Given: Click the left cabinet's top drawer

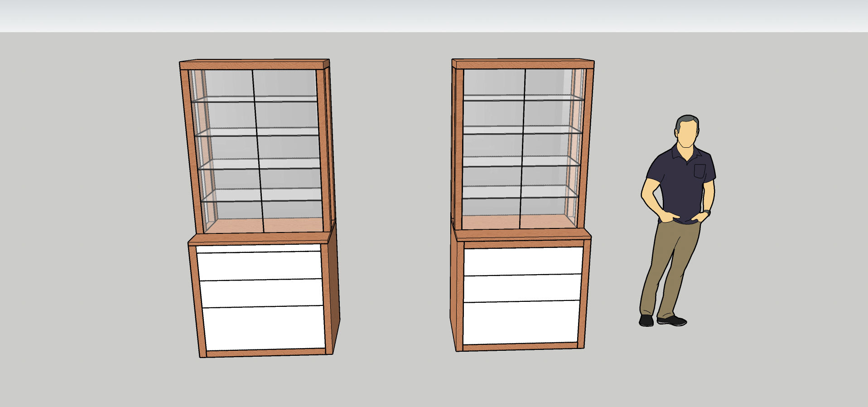Looking at the screenshot, I should 260,266.
